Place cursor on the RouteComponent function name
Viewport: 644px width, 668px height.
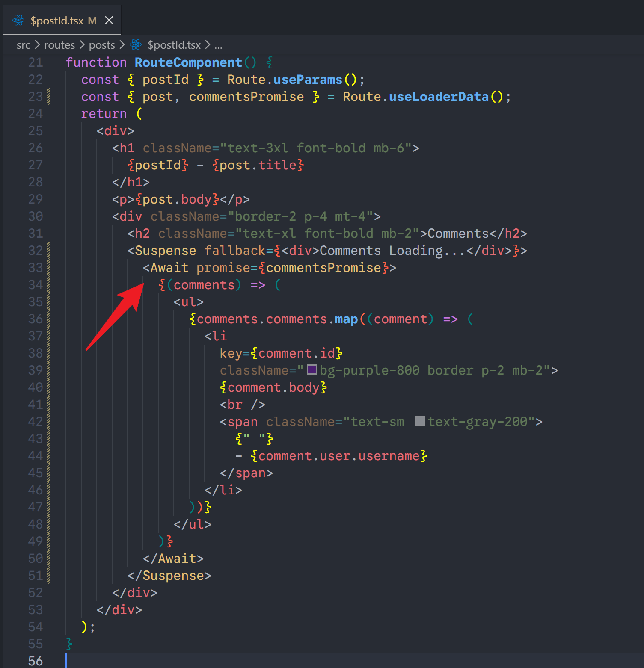188,62
